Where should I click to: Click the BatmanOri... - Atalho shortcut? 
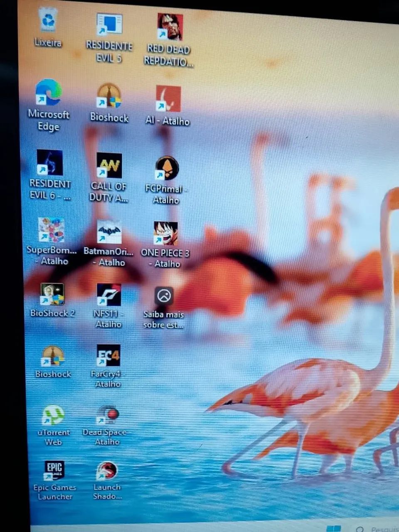[x=109, y=232]
